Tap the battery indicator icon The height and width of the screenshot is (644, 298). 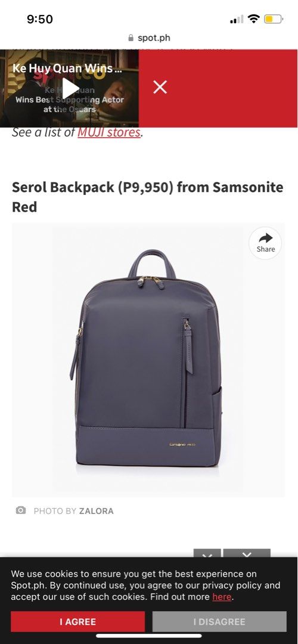tap(274, 19)
